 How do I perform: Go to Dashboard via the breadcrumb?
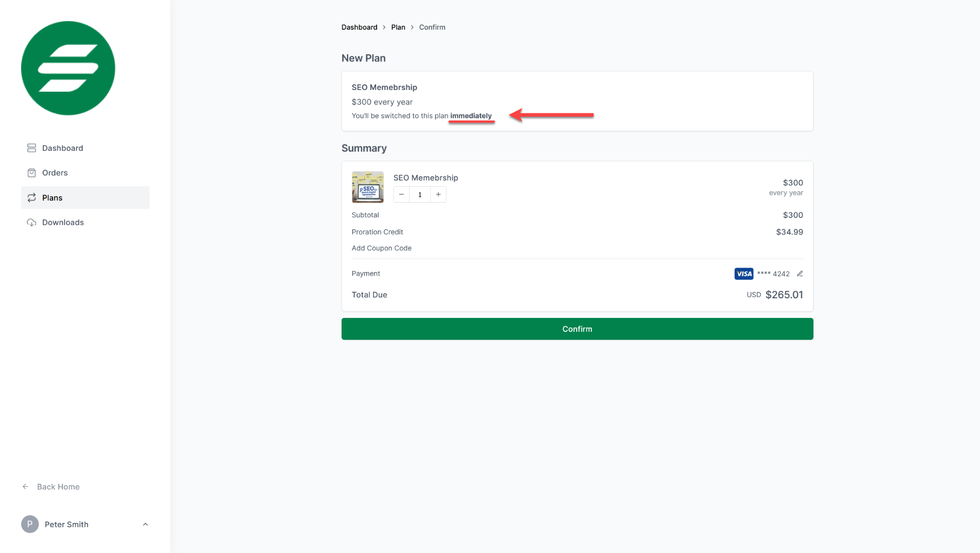tap(359, 27)
